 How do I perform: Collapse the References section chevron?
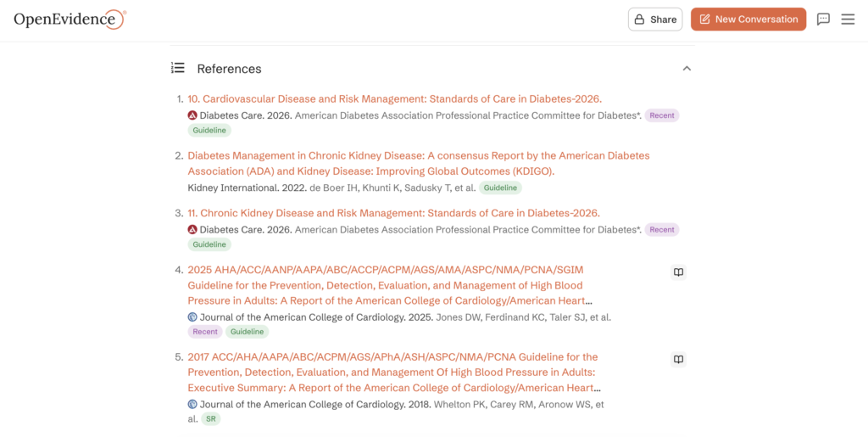click(687, 68)
